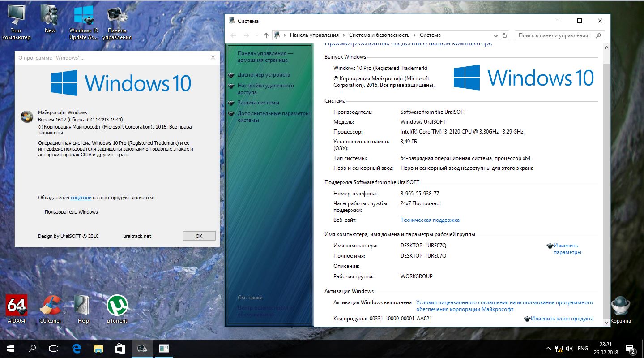The image size is (644, 358).
Task: Show hidden system tray icons
Action: [548, 348]
